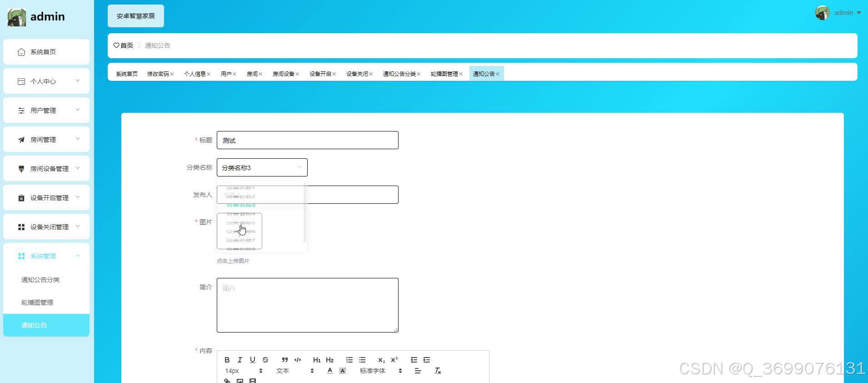The image size is (868, 383).
Task: Expand the 个人中心 sidebar menu
Action: pyautogui.click(x=46, y=81)
